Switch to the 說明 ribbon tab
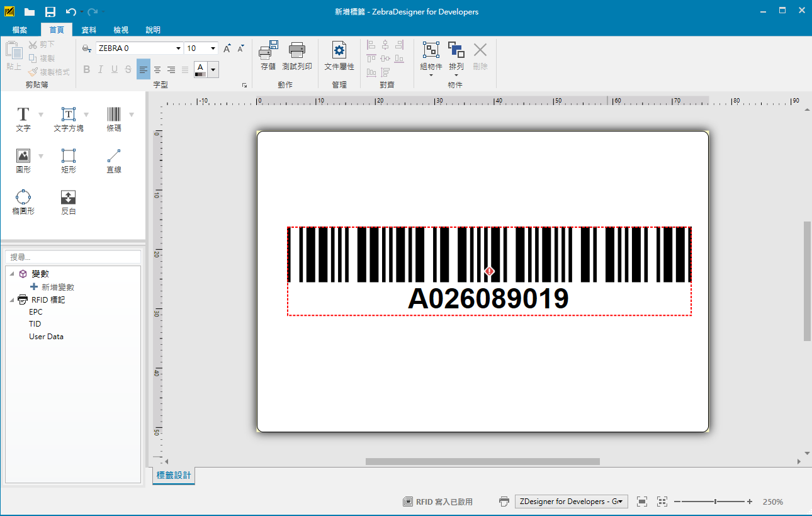 (x=153, y=30)
